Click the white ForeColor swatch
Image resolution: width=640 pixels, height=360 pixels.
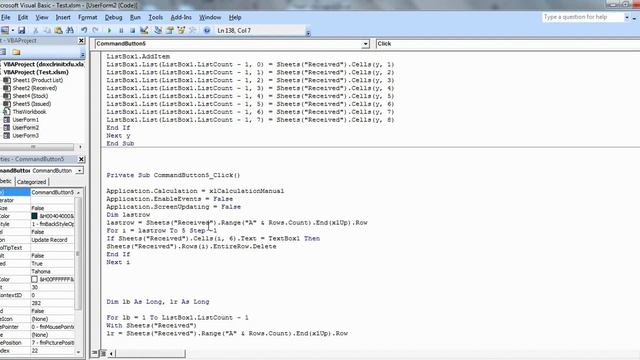coord(34,280)
